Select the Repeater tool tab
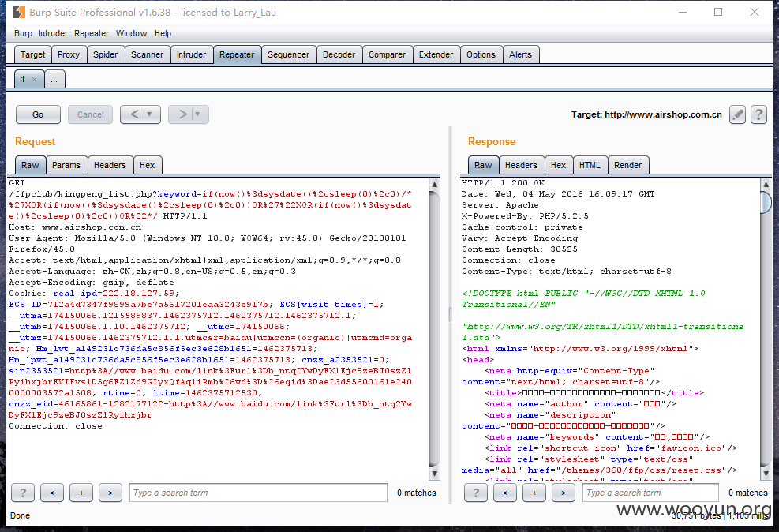The height and width of the screenshot is (532, 779). pos(237,54)
